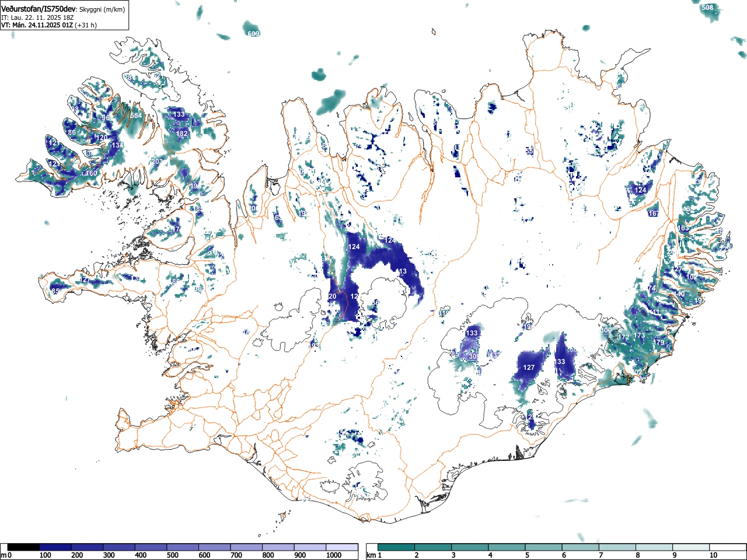The image size is (747, 560).
Task: Pick the 300–400 m legend swatch
Action: (119, 547)
